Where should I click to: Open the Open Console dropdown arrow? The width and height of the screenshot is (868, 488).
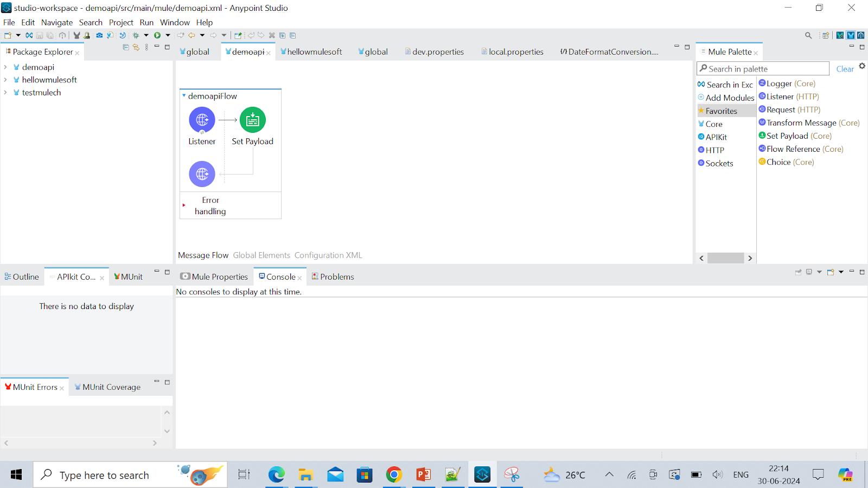pyautogui.click(x=841, y=272)
